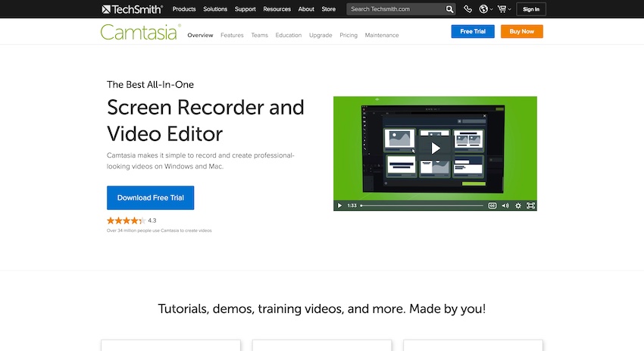Select the Teams tab
The image size is (644, 351).
[260, 36]
